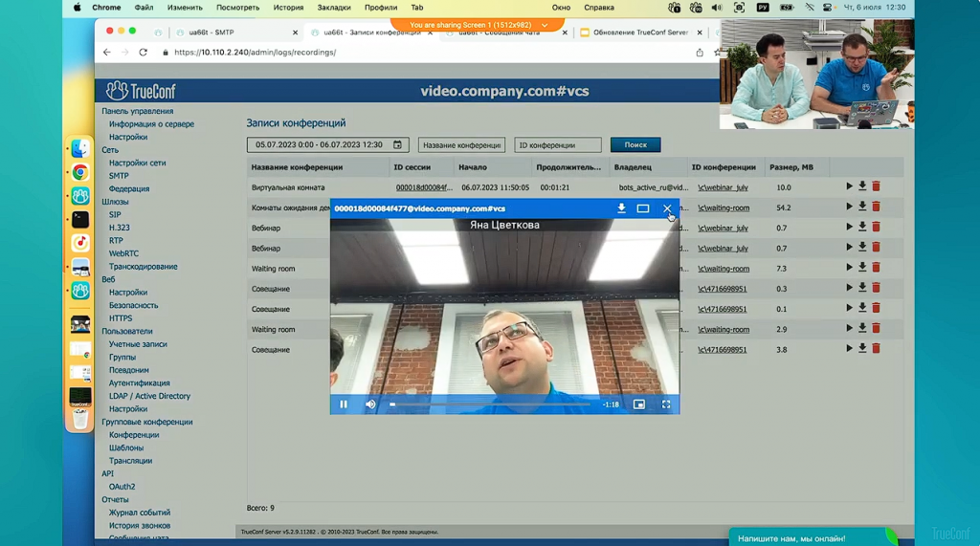The height and width of the screenshot is (546, 980).
Task: Click the ID конференции search field
Action: coord(558,145)
